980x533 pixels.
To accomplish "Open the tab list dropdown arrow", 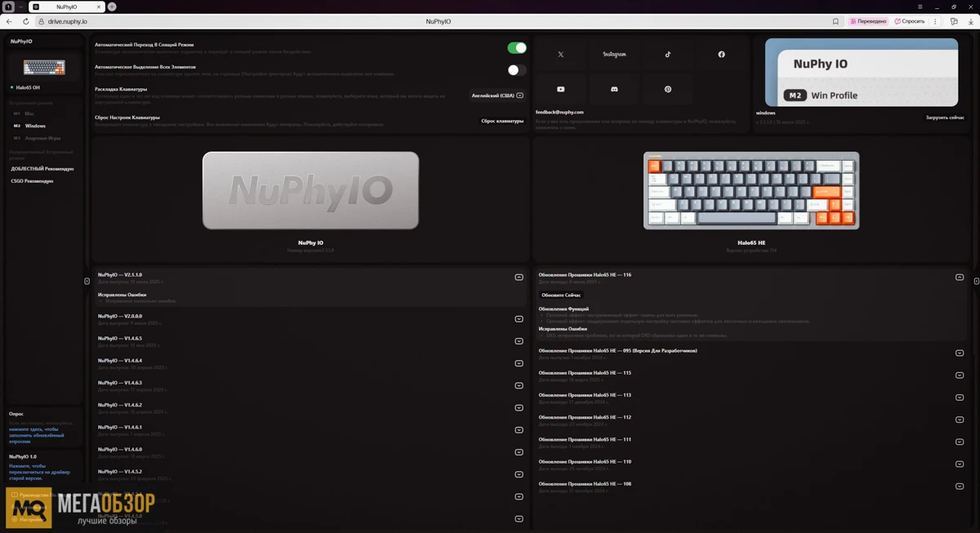I will coord(20,7).
